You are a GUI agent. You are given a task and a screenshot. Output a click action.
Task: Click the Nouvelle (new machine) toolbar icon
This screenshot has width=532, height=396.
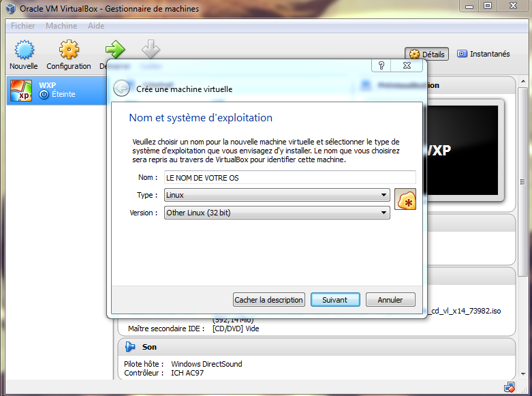tap(24, 50)
